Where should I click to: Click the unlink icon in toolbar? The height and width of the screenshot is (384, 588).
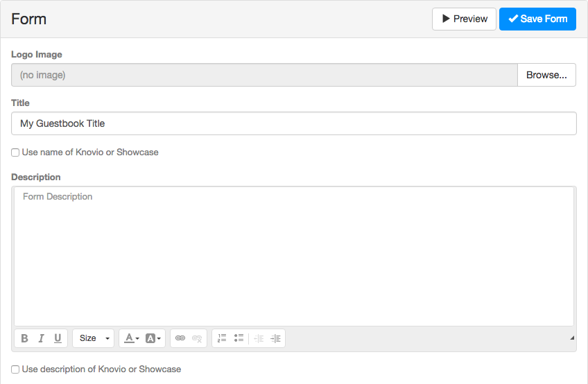click(197, 338)
